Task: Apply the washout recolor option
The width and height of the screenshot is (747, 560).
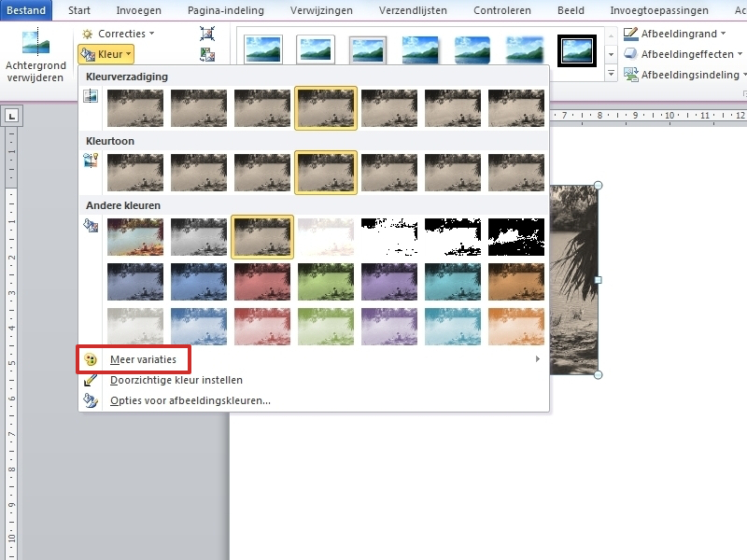Action: [326, 237]
